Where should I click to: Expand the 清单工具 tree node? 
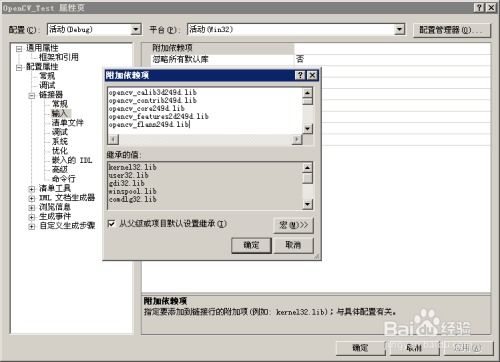tap(32, 189)
